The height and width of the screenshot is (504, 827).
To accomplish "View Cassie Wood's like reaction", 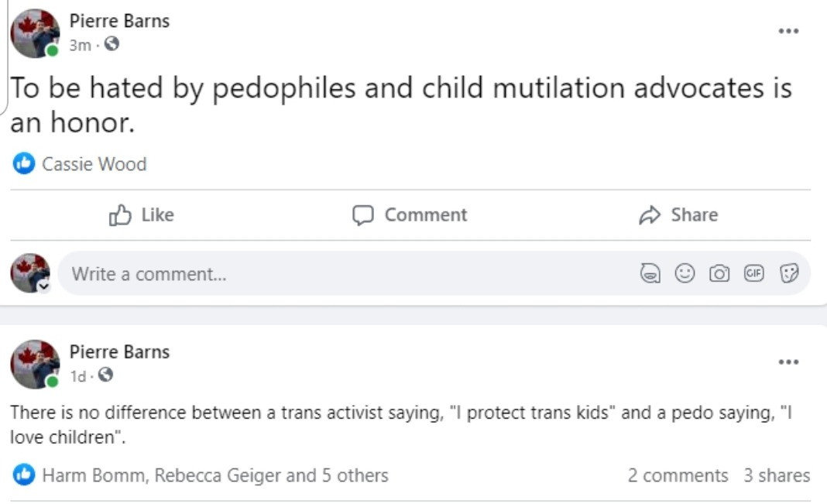I will click(94, 163).
